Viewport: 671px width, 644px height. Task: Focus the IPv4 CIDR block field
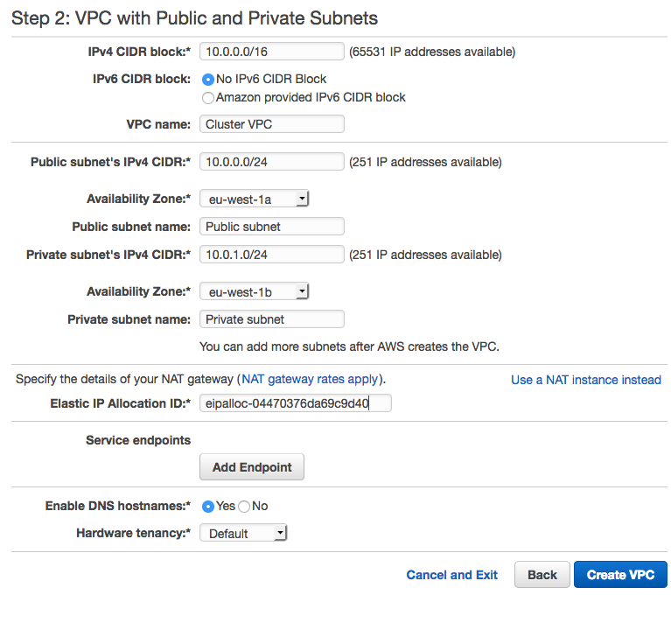[x=272, y=52]
